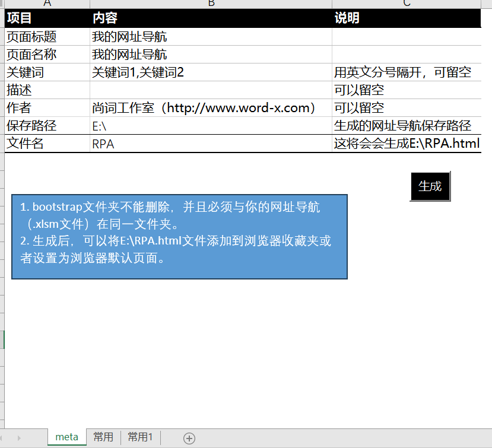Screen dimensions: 492x448
Task: Open the 常用 sheet tab
Action: pos(103,437)
